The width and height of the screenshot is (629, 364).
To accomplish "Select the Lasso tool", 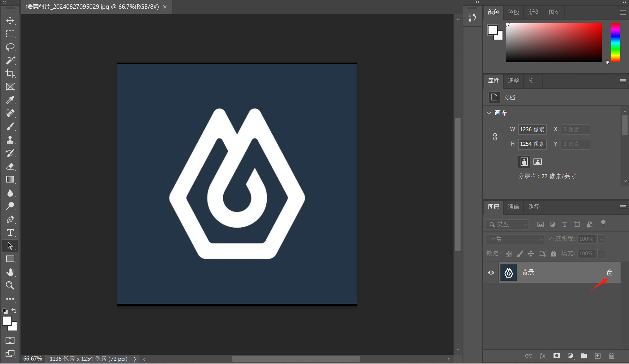I will click(x=10, y=47).
